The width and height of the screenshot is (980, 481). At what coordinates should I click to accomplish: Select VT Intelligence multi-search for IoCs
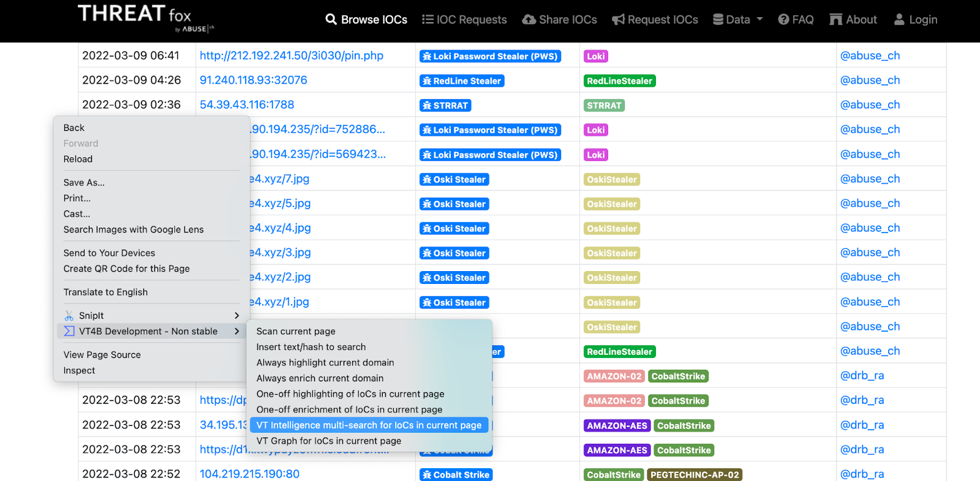(369, 425)
